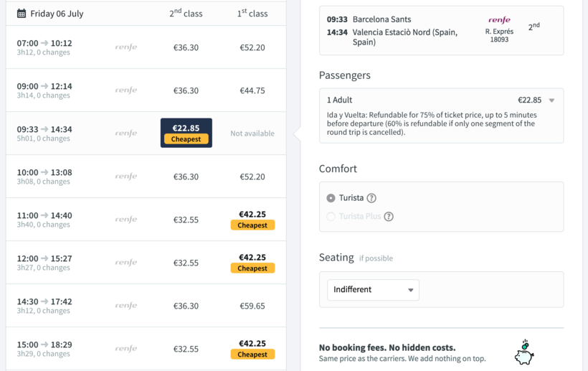Click renfe logo on the 07:00 train row
Viewport: 588px width, 371px height.
tap(126, 47)
